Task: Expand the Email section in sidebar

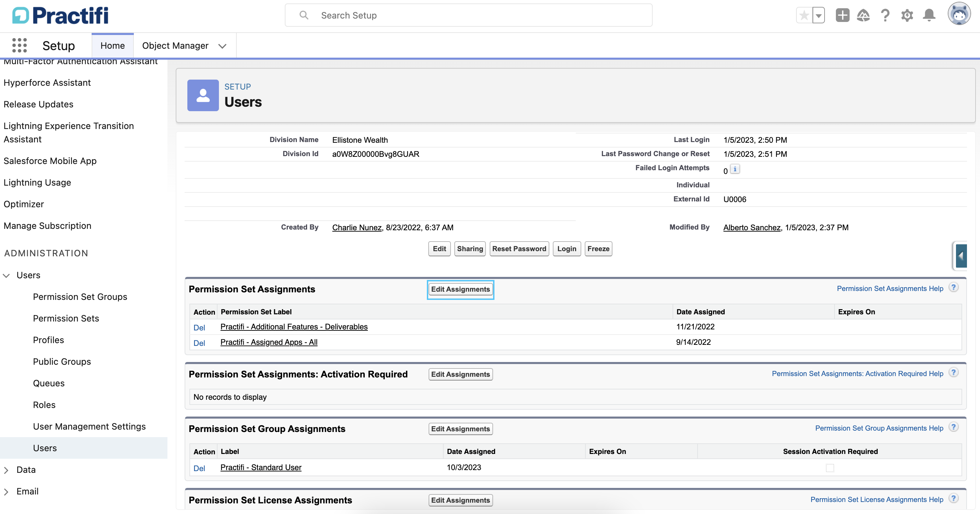Action: point(7,492)
